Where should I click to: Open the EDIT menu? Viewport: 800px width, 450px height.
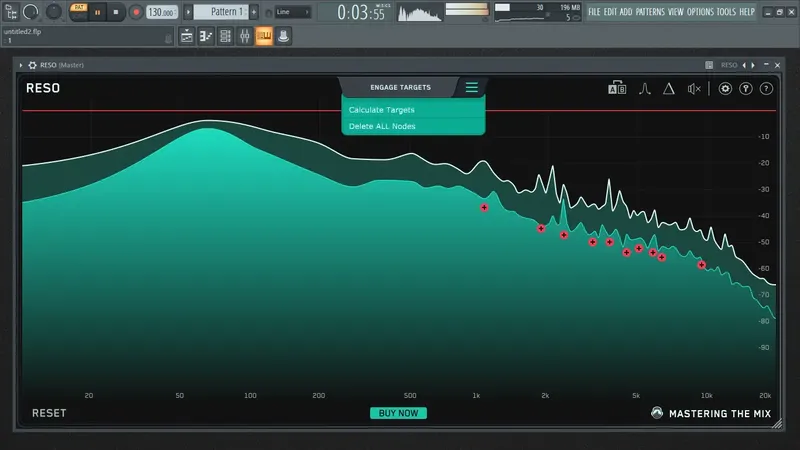(610, 12)
